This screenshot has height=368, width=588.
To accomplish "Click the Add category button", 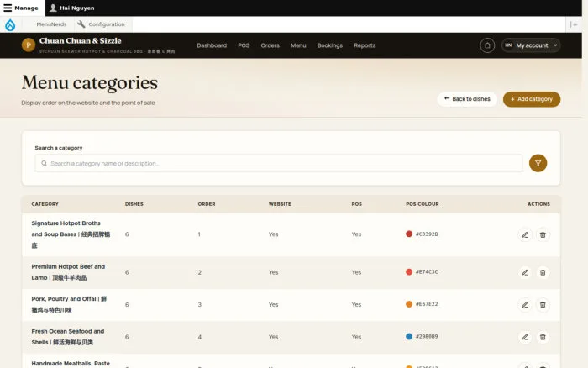I will (532, 99).
